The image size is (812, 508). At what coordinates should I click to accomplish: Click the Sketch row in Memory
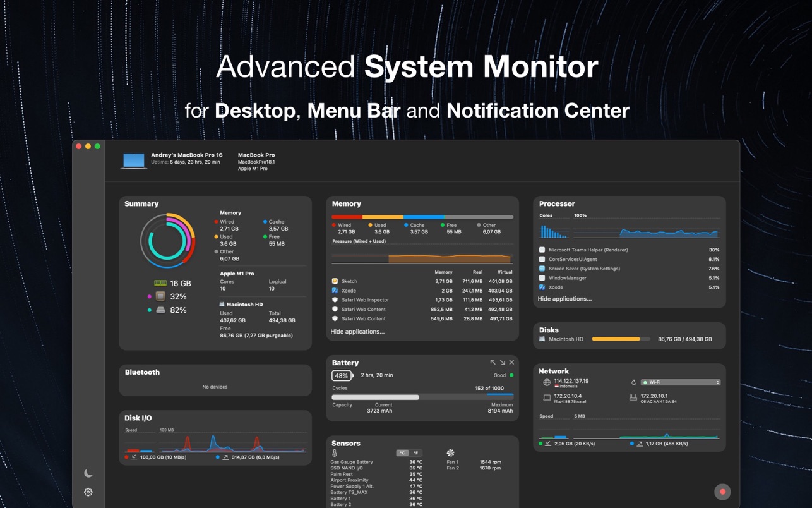[x=422, y=281]
